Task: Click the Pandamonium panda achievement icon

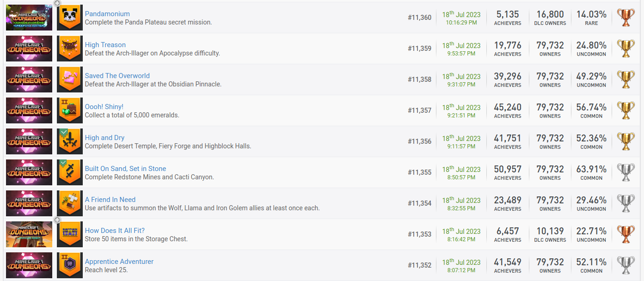Action: (x=70, y=18)
